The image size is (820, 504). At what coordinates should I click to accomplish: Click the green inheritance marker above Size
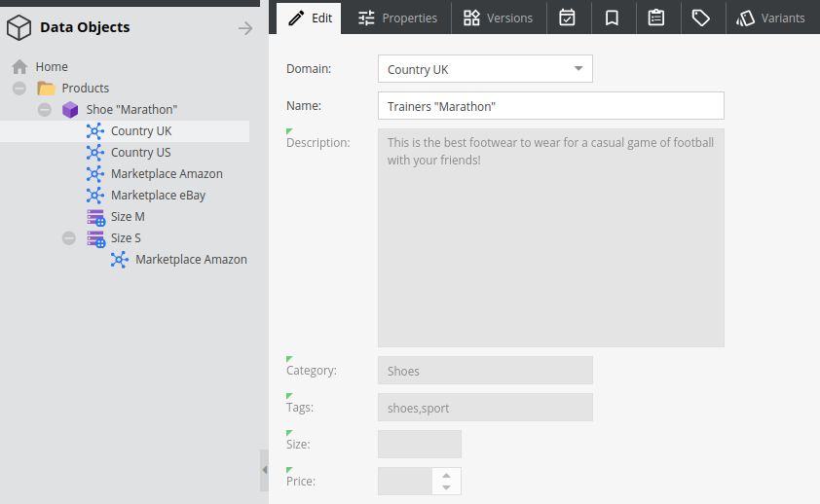(289, 432)
